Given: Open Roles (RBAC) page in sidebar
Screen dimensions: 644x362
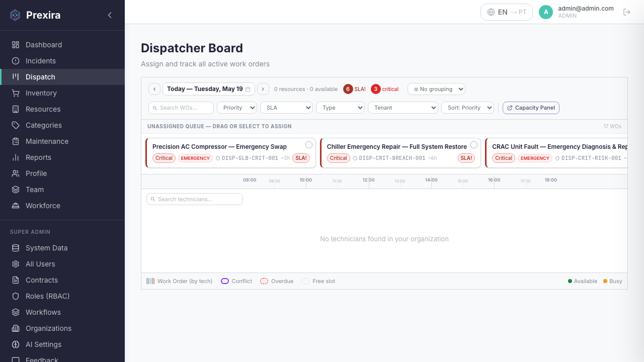Looking at the screenshot, I should [62, 296].
